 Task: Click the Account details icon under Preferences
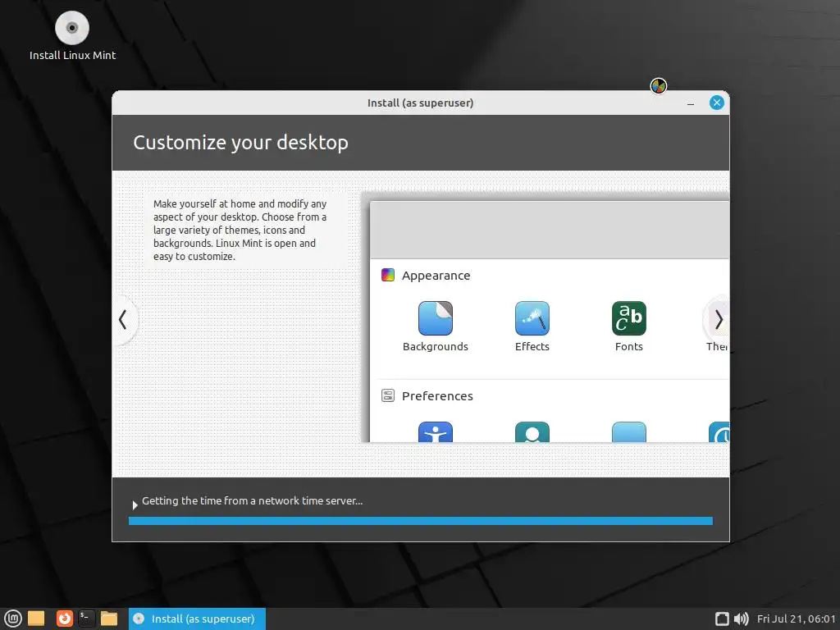coord(532,431)
